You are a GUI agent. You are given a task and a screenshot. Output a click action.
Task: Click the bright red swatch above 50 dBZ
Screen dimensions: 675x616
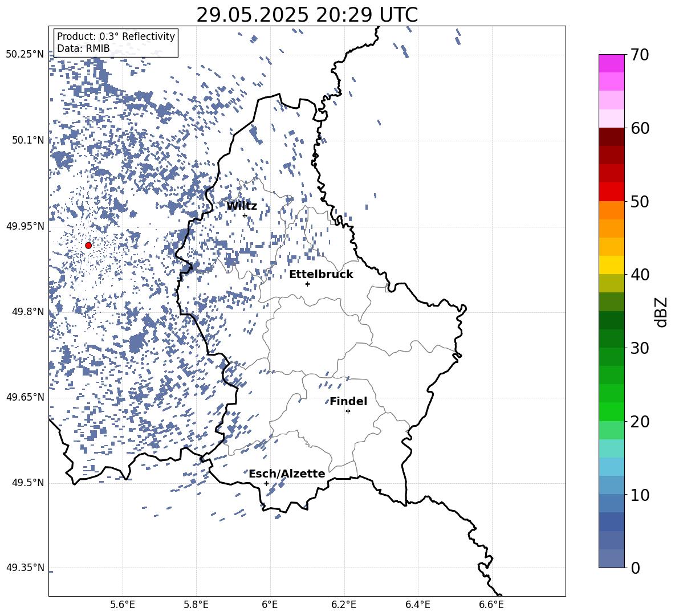click(x=611, y=192)
